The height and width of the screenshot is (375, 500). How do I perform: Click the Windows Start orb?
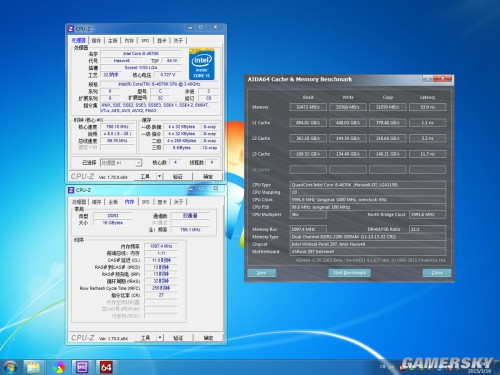10,367
